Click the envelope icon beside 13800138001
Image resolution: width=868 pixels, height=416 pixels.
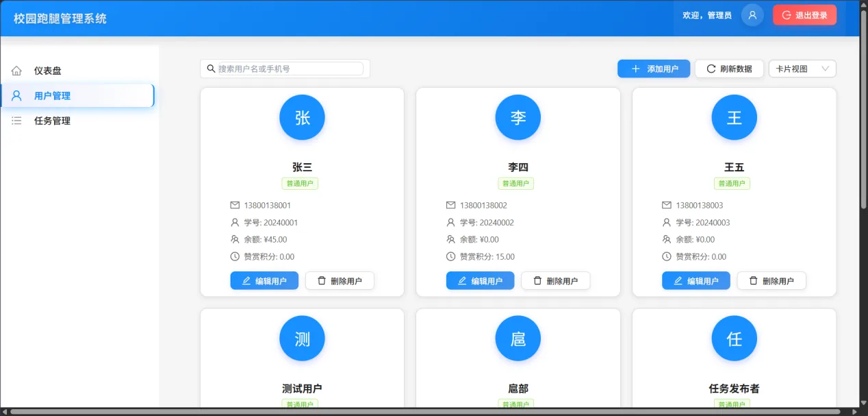click(x=235, y=205)
